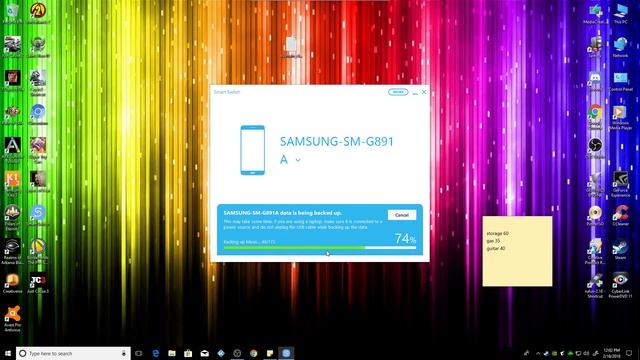Open the This PC desktop icon
The width and height of the screenshot is (640, 360).
click(620, 13)
